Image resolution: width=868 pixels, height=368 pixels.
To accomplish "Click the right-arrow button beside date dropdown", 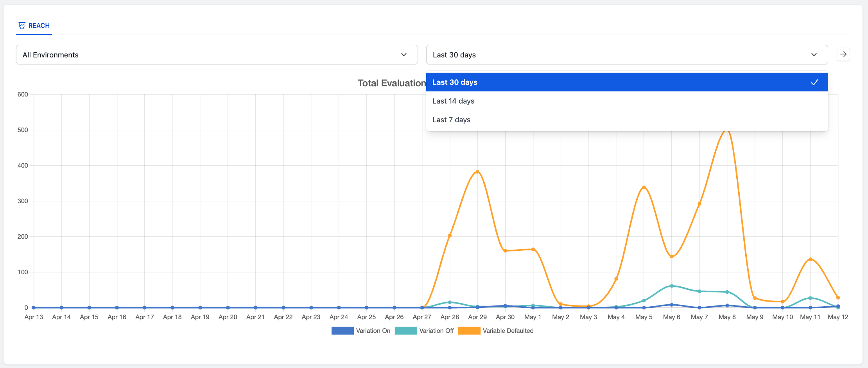I will coord(843,54).
